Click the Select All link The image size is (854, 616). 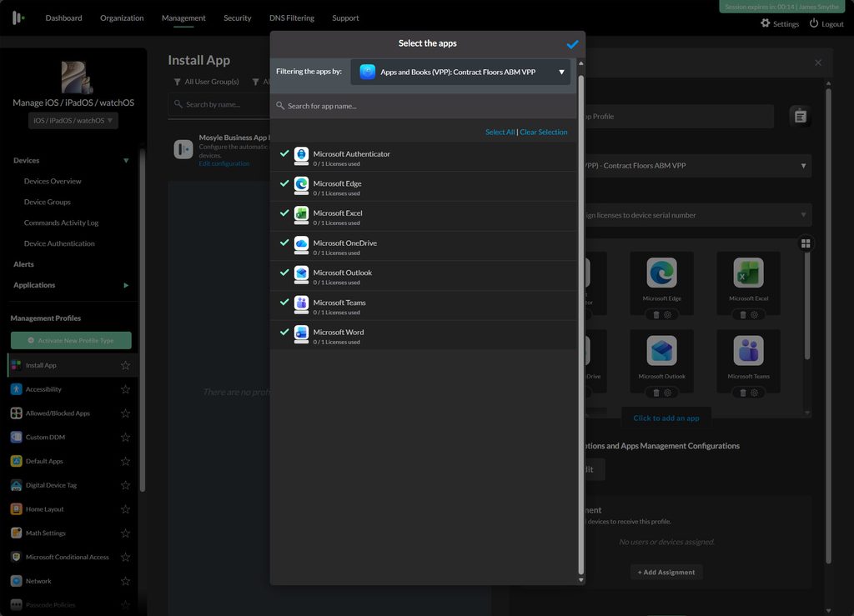pos(500,133)
